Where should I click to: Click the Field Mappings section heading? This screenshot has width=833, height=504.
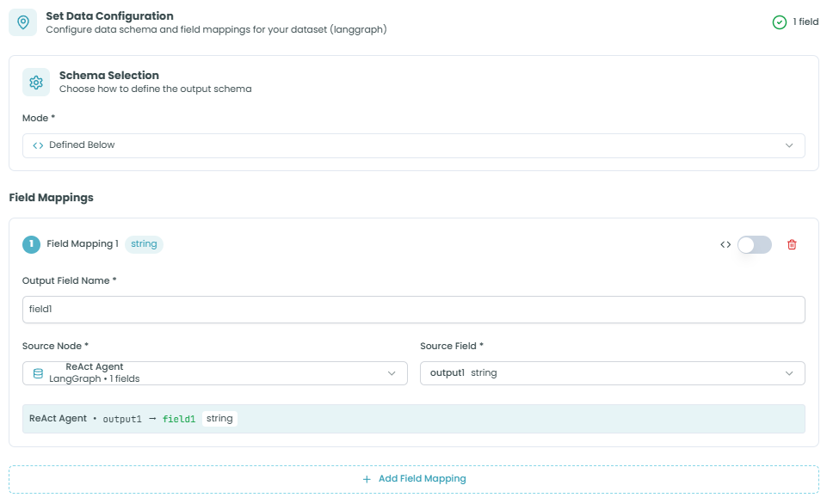click(51, 198)
